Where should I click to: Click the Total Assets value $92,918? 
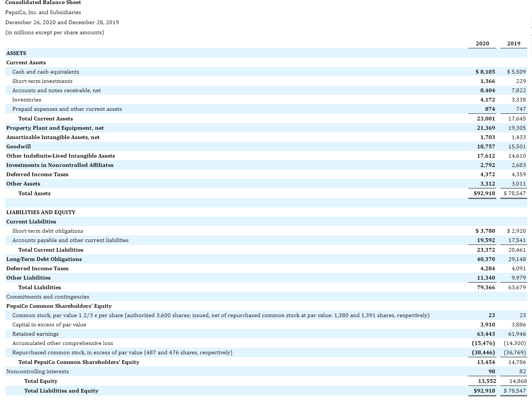(484, 193)
